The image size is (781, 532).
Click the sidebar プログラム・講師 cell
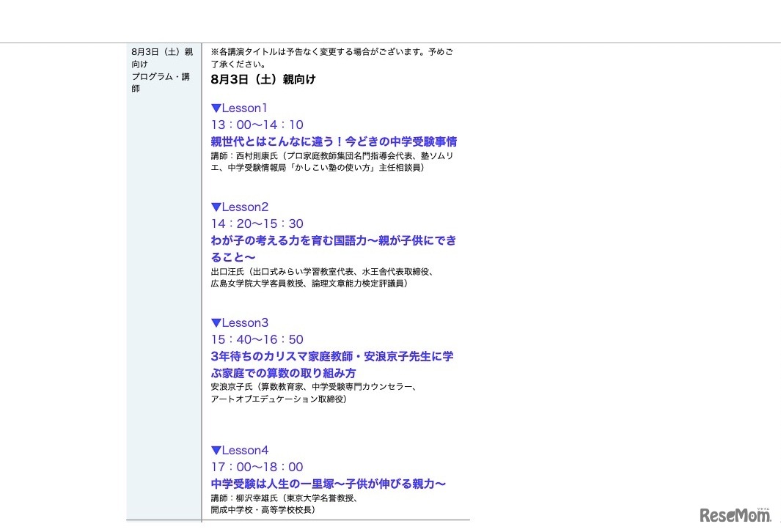158,82
